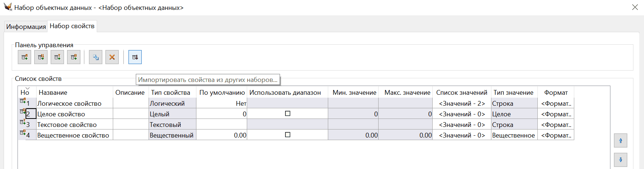The width and height of the screenshot is (644, 169).
Task: Move the selected property down
Action: pos(621,159)
